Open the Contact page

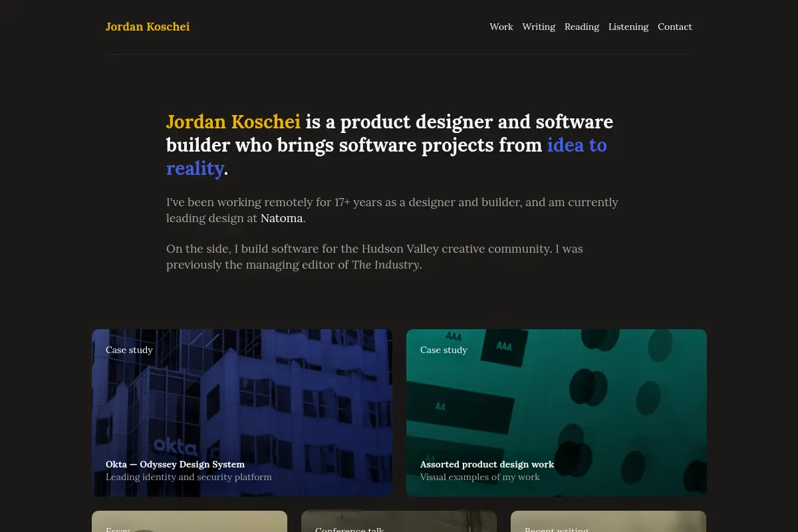[x=675, y=27]
